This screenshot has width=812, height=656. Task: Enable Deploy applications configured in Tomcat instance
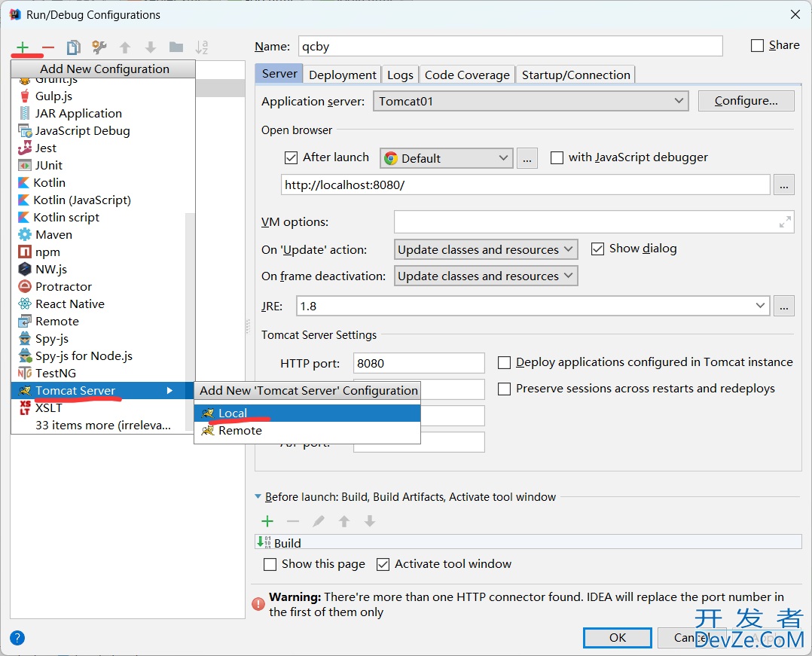pos(504,362)
